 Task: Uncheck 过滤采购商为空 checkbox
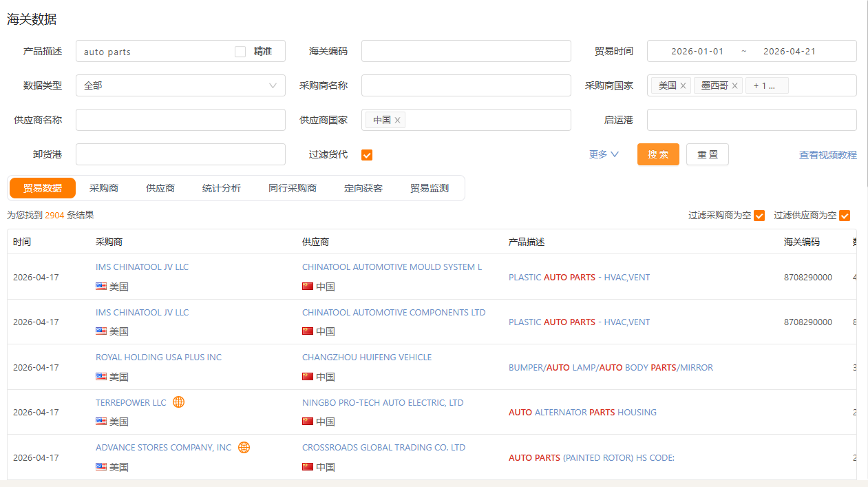click(759, 216)
